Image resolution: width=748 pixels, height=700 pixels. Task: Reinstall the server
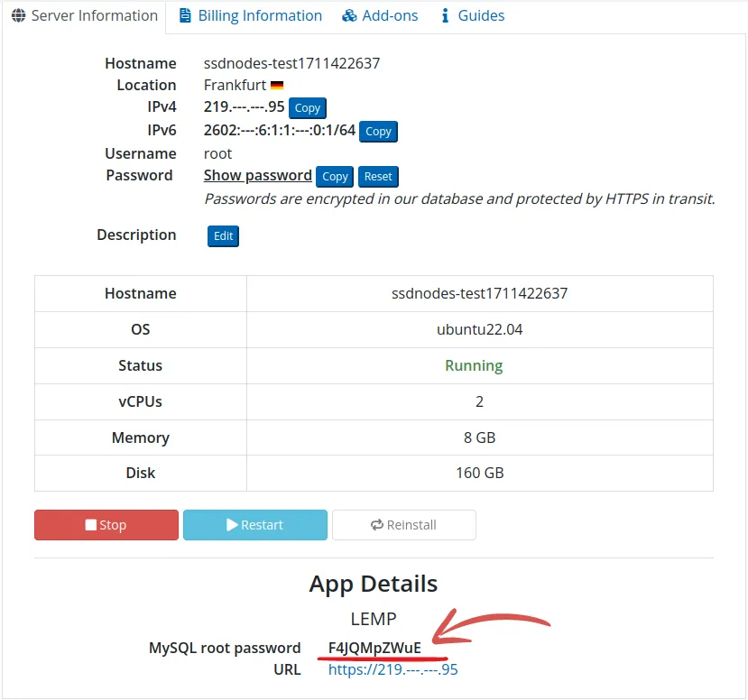(404, 525)
